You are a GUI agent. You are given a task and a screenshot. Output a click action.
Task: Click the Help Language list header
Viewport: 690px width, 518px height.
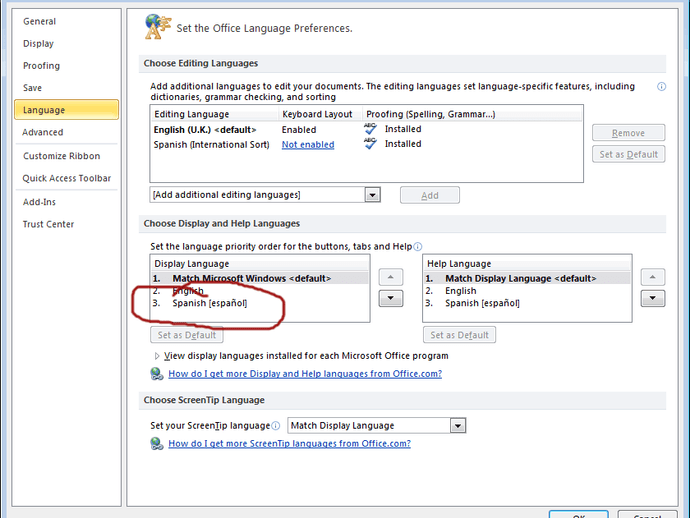(527, 264)
